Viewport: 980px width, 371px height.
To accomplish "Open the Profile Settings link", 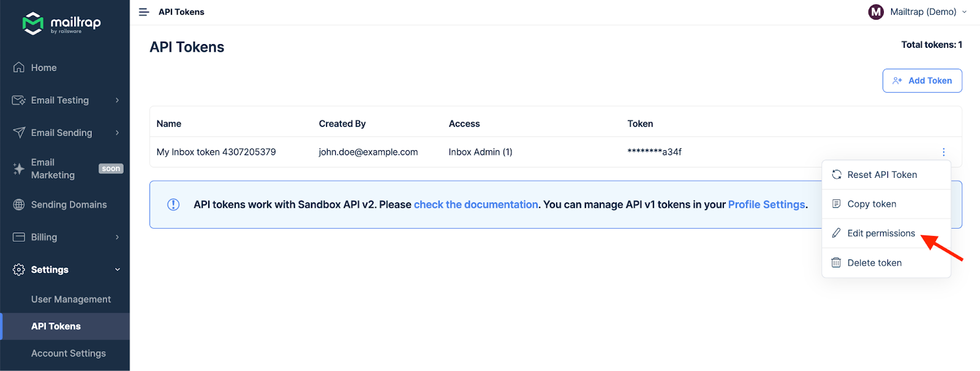I will [x=766, y=205].
